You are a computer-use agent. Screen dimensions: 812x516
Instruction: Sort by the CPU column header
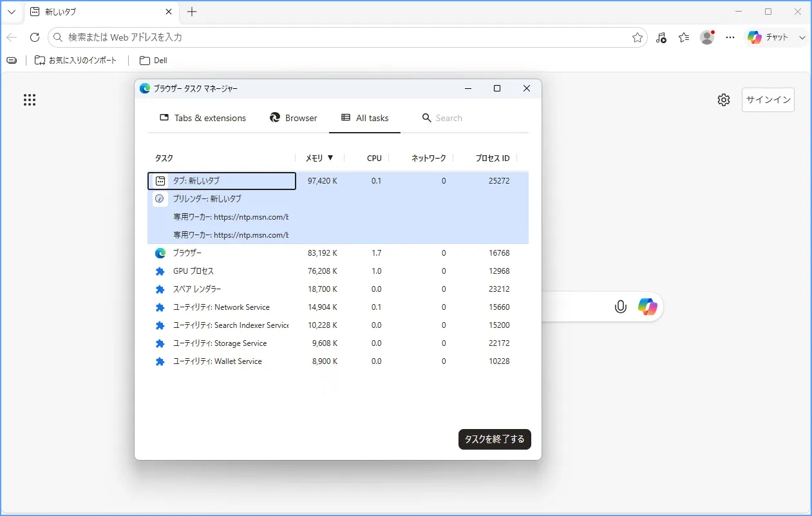[374, 158]
